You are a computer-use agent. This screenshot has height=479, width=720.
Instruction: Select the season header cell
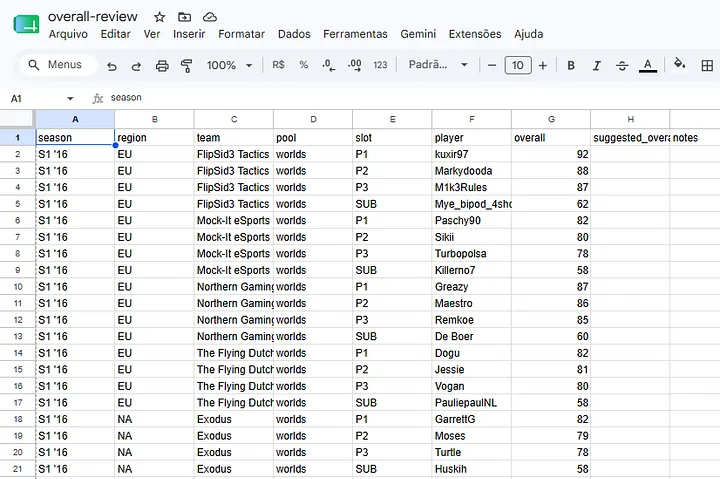pyautogui.click(x=75, y=137)
